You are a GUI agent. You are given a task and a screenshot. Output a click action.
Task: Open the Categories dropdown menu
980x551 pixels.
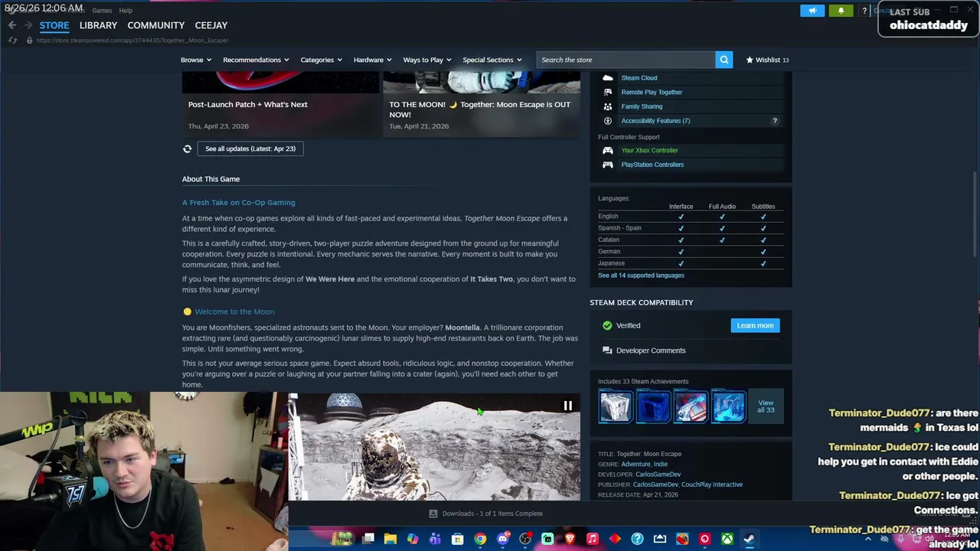(x=321, y=60)
